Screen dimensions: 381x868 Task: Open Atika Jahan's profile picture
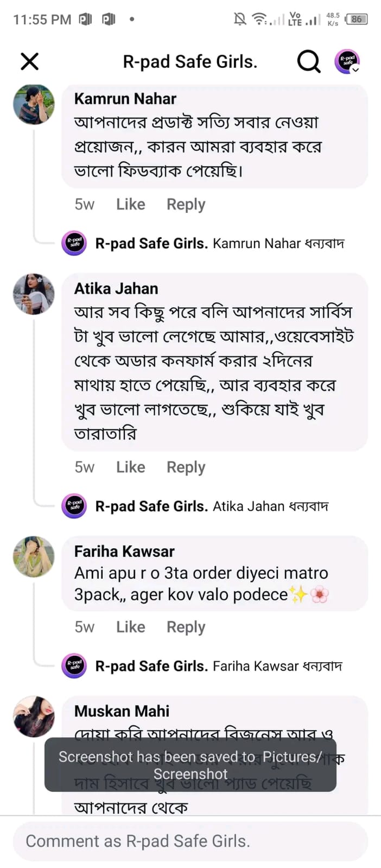click(x=34, y=294)
